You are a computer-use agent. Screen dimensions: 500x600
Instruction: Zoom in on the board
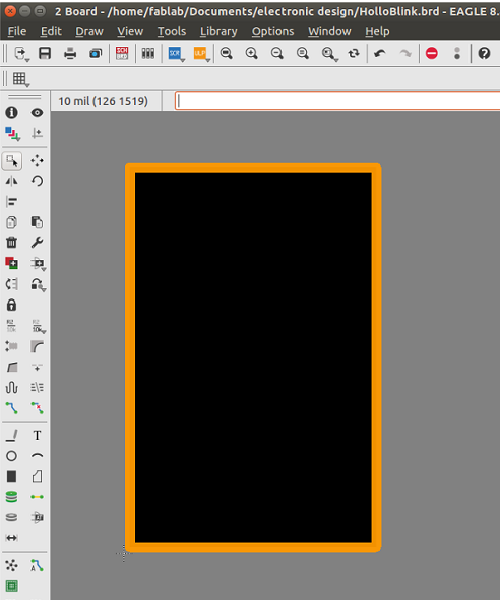[251, 53]
